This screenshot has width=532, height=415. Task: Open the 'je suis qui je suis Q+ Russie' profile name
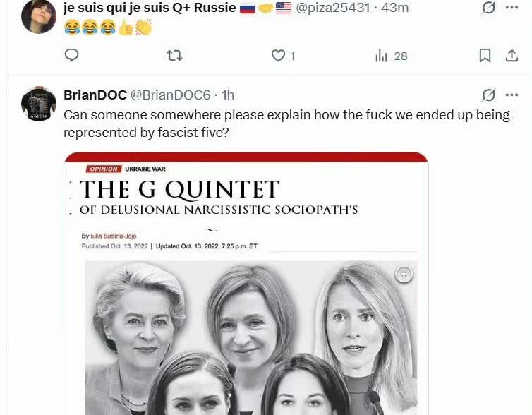[x=150, y=8]
